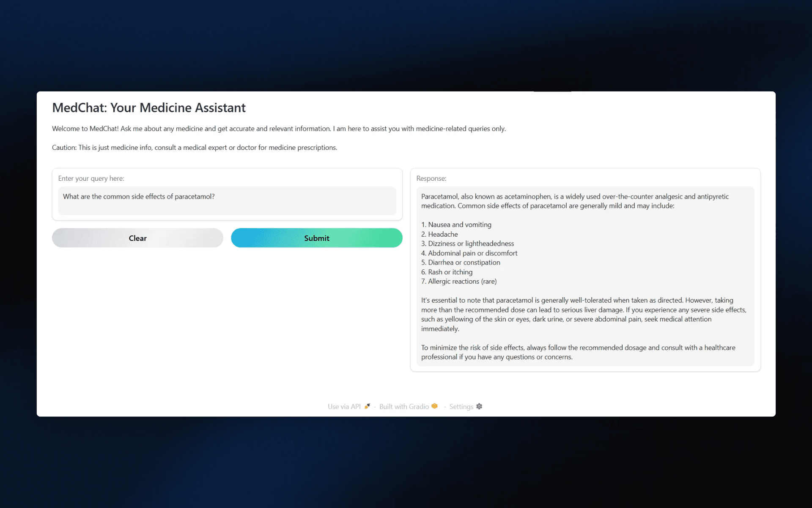
Task: Click the Caution disclaimer text line
Action: pos(195,148)
